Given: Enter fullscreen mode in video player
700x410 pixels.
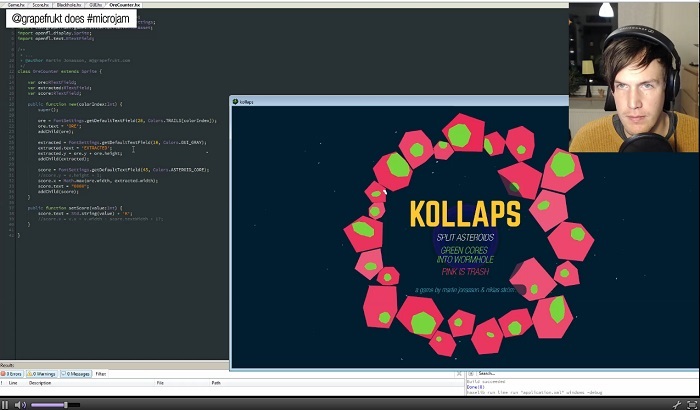Looking at the screenshot, I should coord(692,404).
